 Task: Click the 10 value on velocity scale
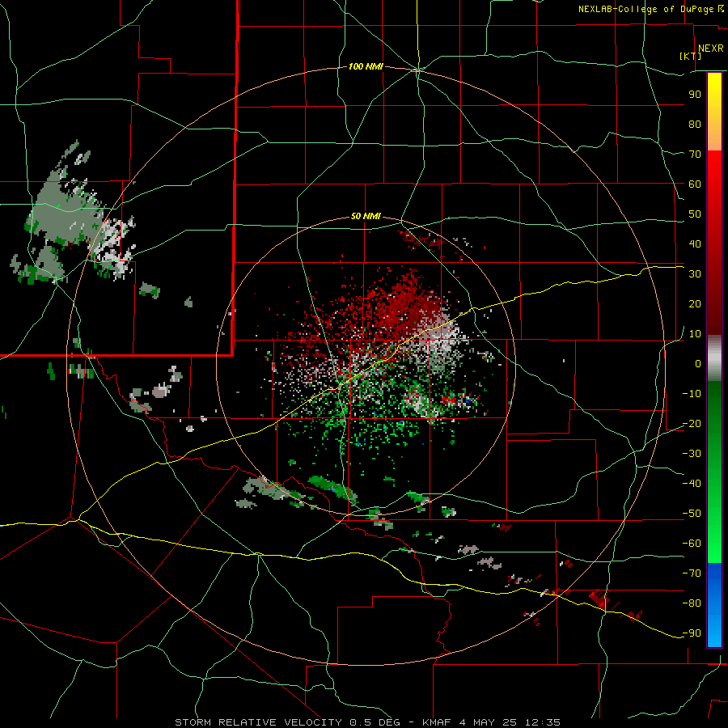tap(695, 334)
